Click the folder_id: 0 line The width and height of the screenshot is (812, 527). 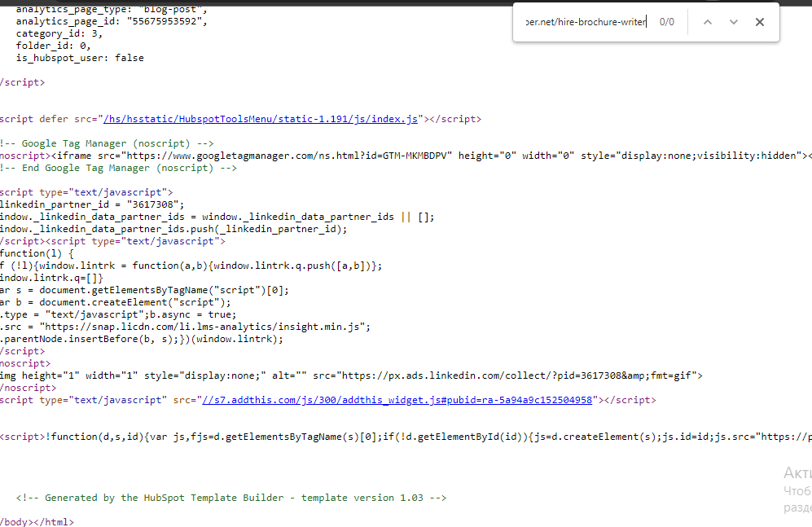coord(53,46)
